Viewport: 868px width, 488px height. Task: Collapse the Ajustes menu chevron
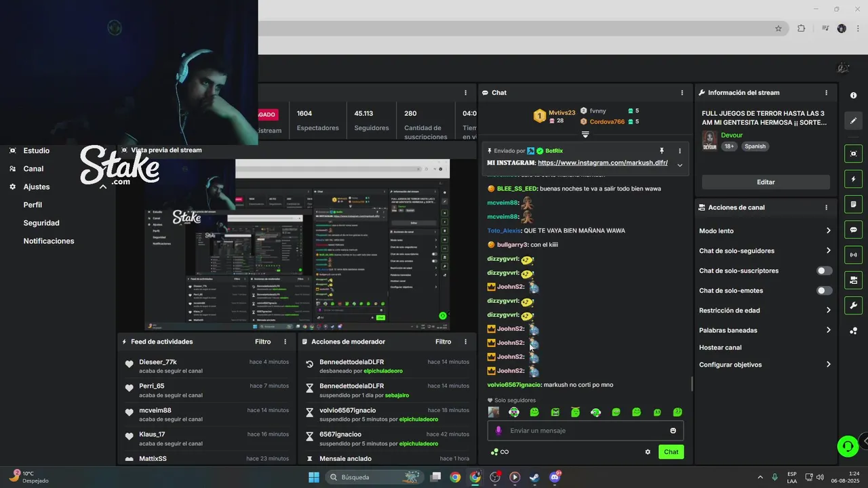103,186
